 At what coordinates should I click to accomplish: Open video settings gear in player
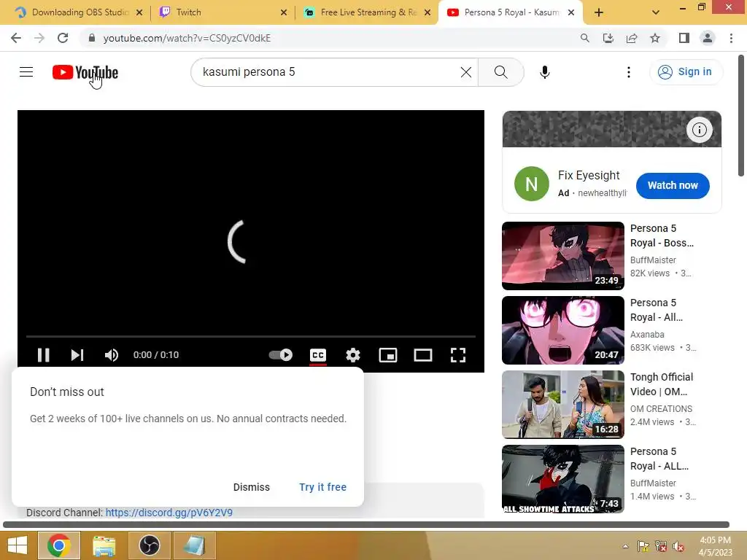click(353, 355)
